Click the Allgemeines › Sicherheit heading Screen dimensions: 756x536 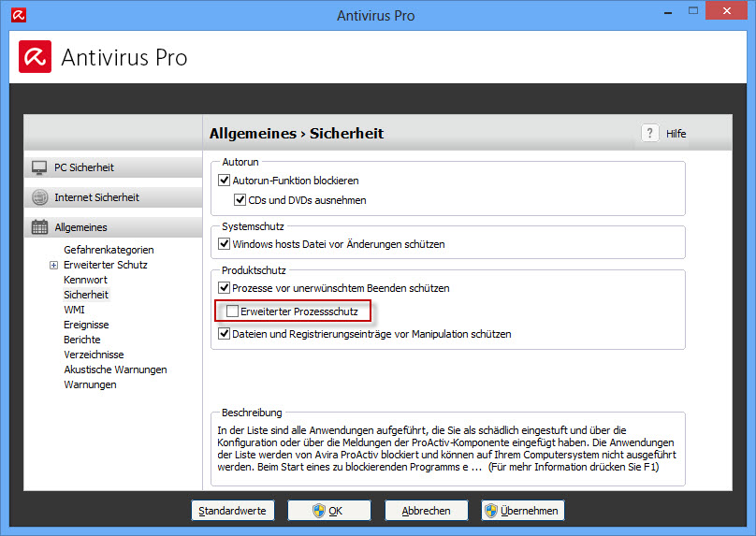point(297,134)
